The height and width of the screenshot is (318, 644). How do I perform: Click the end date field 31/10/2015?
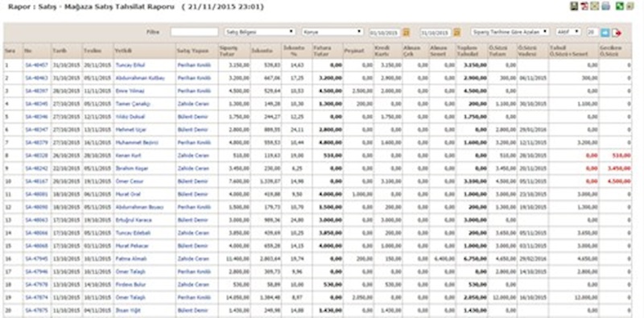pos(436,32)
